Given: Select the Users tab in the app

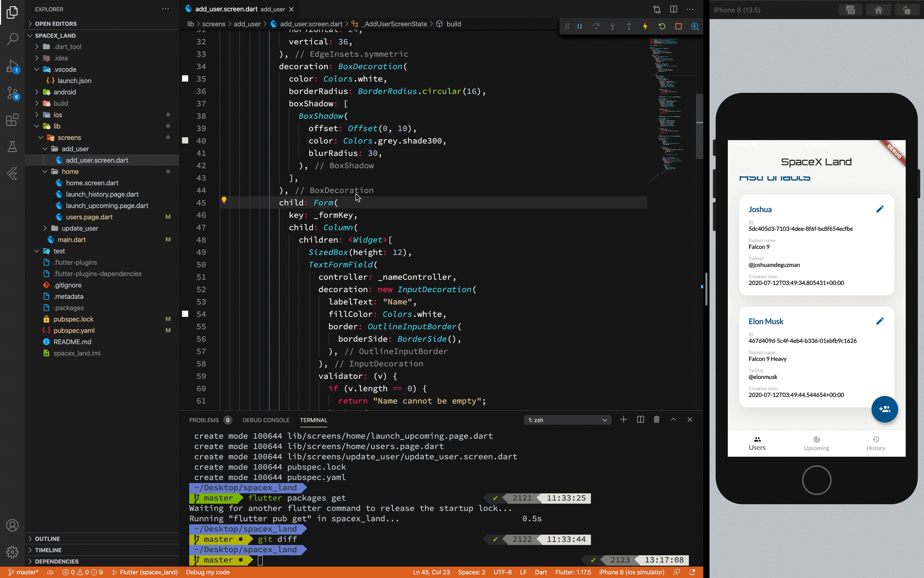Looking at the screenshot, I should pyautogui.click(x=757, y=444).
